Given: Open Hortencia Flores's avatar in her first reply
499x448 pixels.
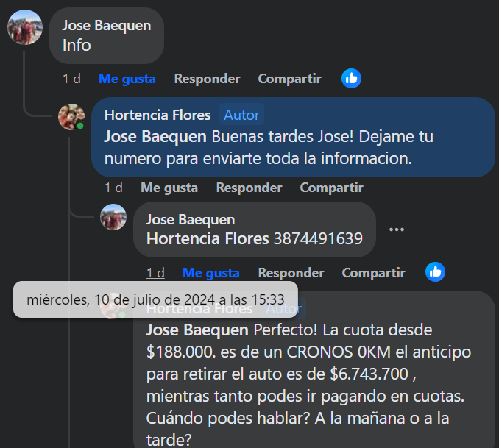Looking at the screenshot, I should click(71, 117).
